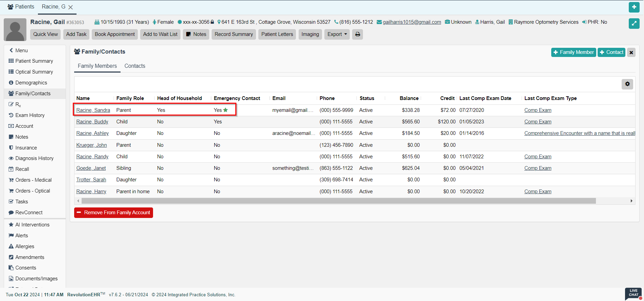
Task: Click the emergency contact star for Sandra
Action: pos(226,110)
